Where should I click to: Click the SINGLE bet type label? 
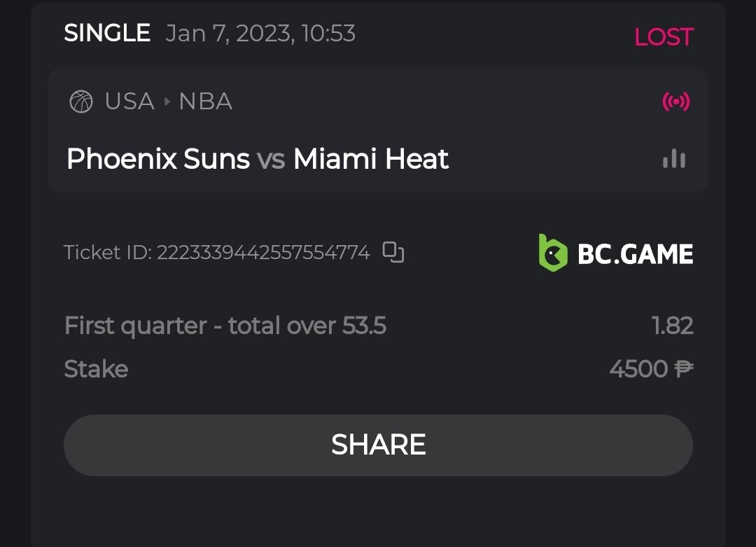point(107,33)
